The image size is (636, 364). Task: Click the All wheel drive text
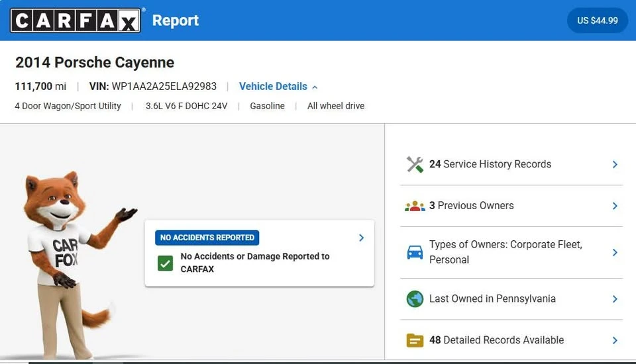point(336,106)
